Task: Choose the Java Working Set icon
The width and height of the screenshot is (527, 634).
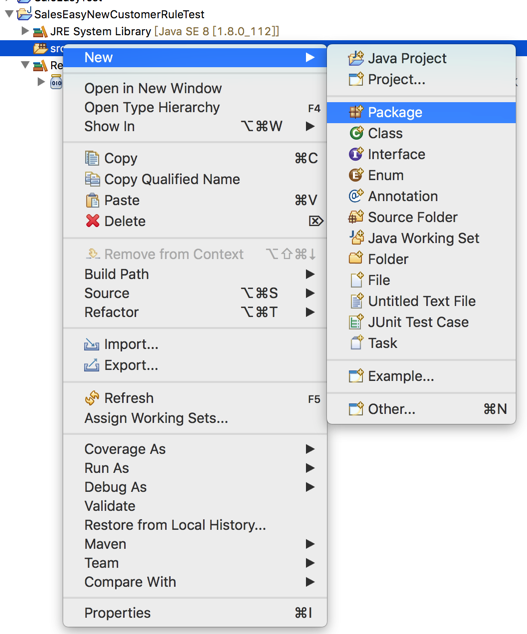Action: 356,238
